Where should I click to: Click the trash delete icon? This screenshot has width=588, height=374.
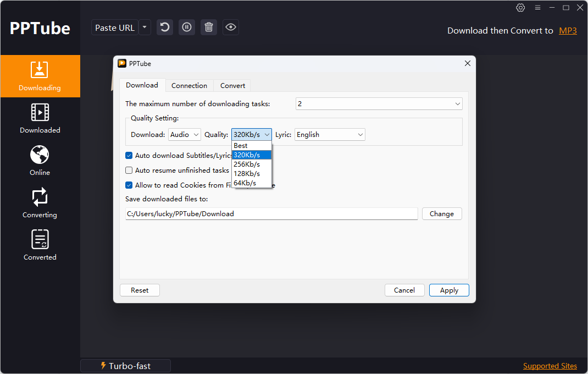tap(209, 28)
